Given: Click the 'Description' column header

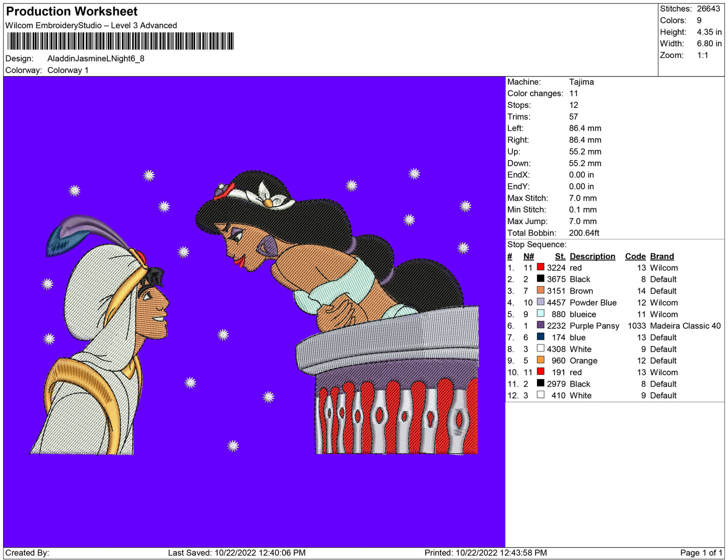Looking at the screenshot, I should (592, 256).
